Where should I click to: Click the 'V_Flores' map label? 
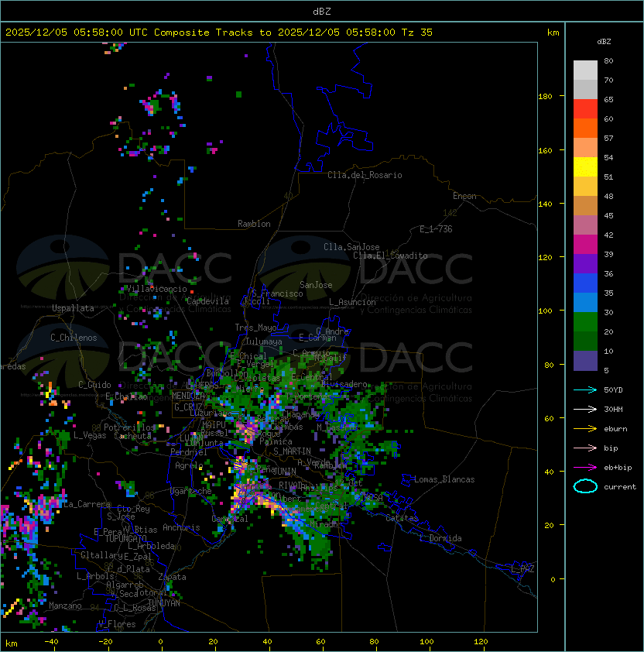(117, 625)
